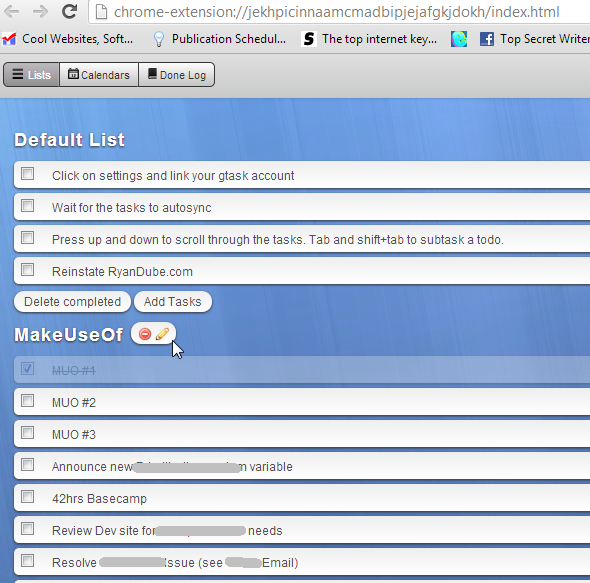Delete MakeUseOf list with red icon
Viewport: 590px width, 583px height.
click(x=145, y=334)
